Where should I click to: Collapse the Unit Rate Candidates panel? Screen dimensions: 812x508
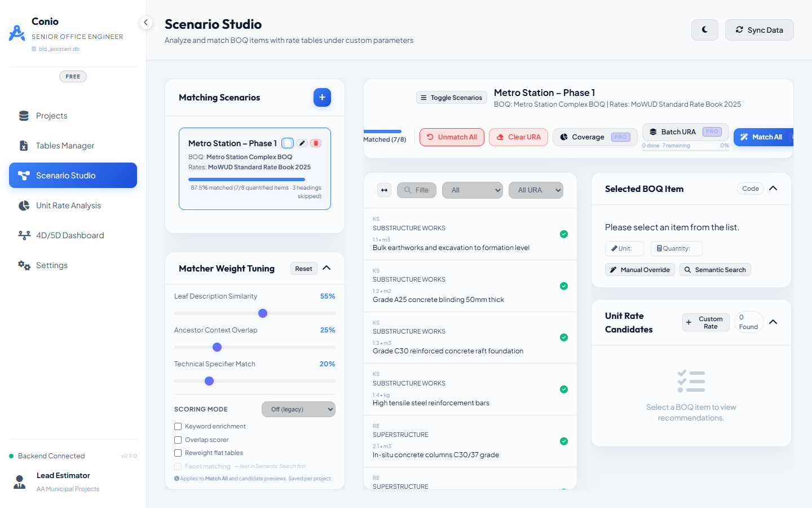(773, 322)
